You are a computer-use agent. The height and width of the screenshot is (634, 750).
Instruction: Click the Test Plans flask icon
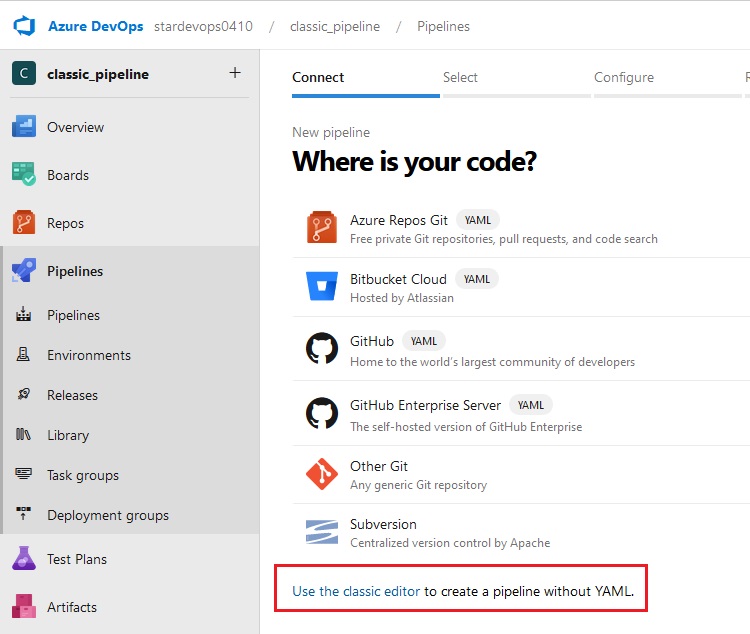click(24, 558)
